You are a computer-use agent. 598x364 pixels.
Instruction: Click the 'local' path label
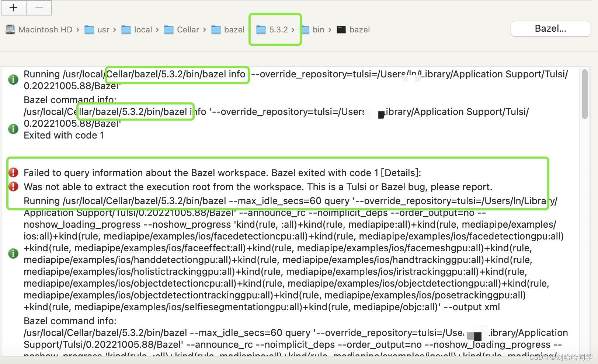pyautogui.click(x=143, y=29)
